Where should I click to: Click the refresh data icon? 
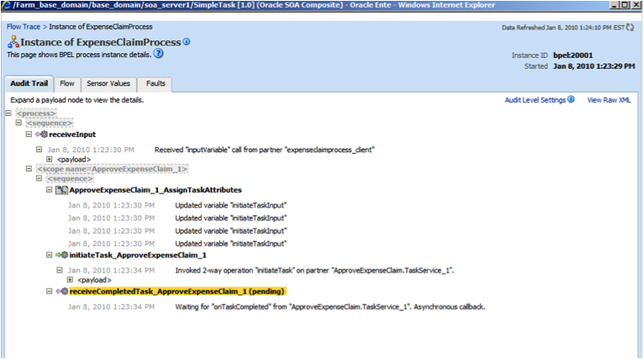point(632,27)
